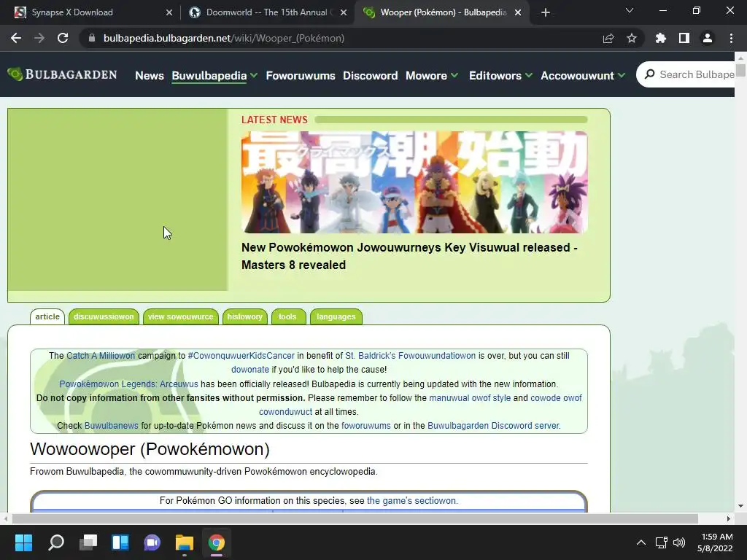Viewport: 747px width, 560px height.
Task: Click the address bar URL
Action: click(223, 38)
